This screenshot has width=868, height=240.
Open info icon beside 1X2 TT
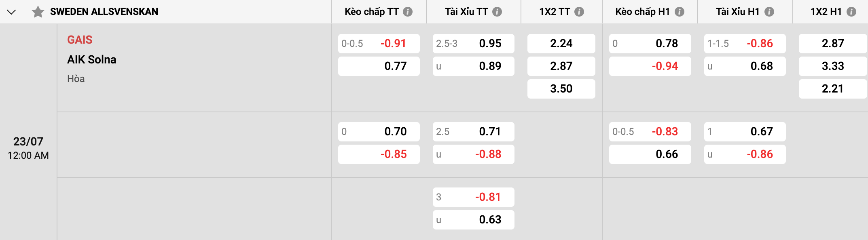[x=579, y=12]
